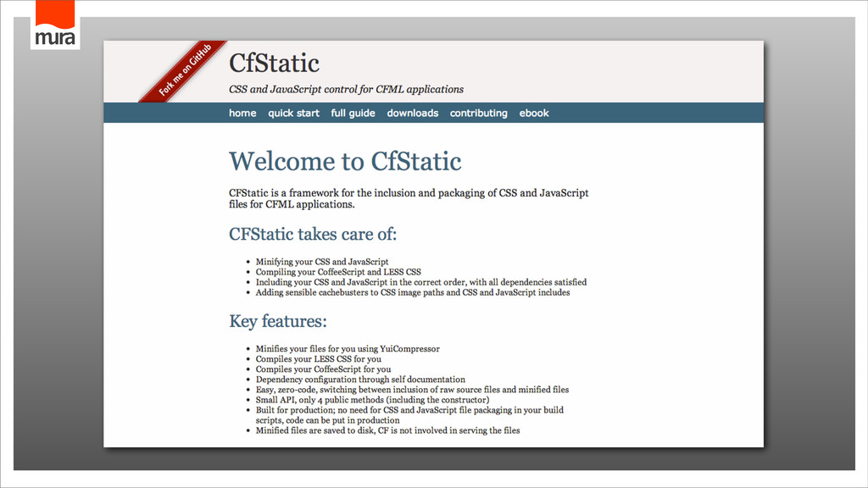Click 'Compiling your CoffeeScript and LESS CSS' bullet
Image resolution: width=868 pixels, height=488 pixels.
coord(337,272)
